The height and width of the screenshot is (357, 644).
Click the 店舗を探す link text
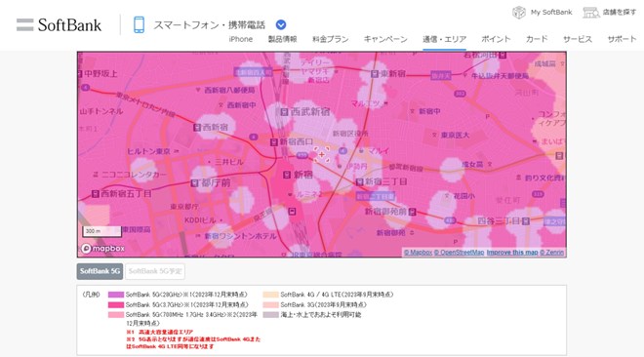tap(620, 13)
